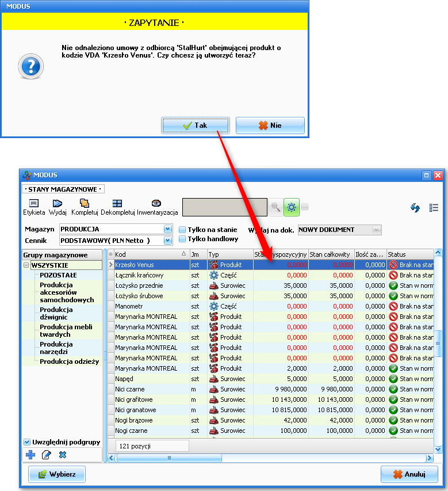Click the Etykieta label icon

(34, 203)
